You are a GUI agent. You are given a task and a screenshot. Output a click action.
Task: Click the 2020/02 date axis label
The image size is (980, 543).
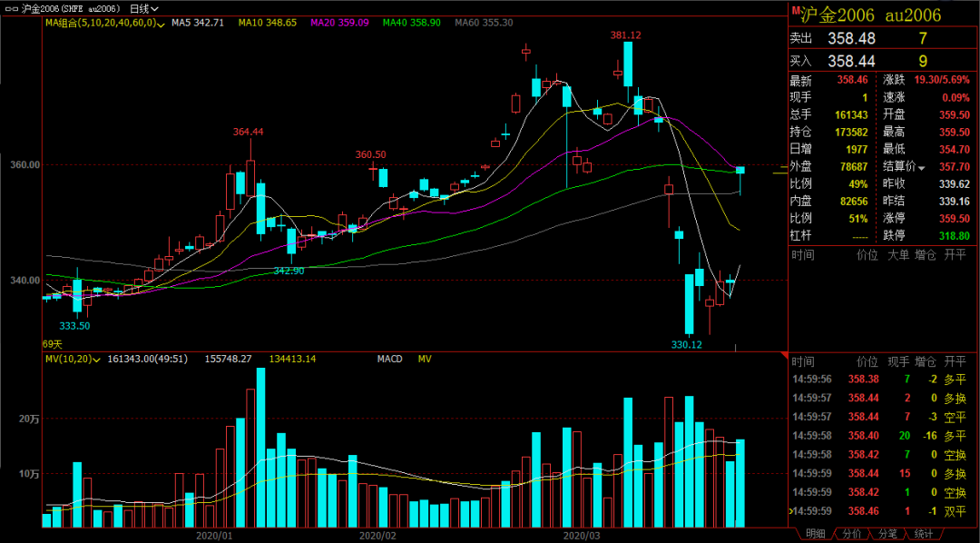(x=377, y=536)
